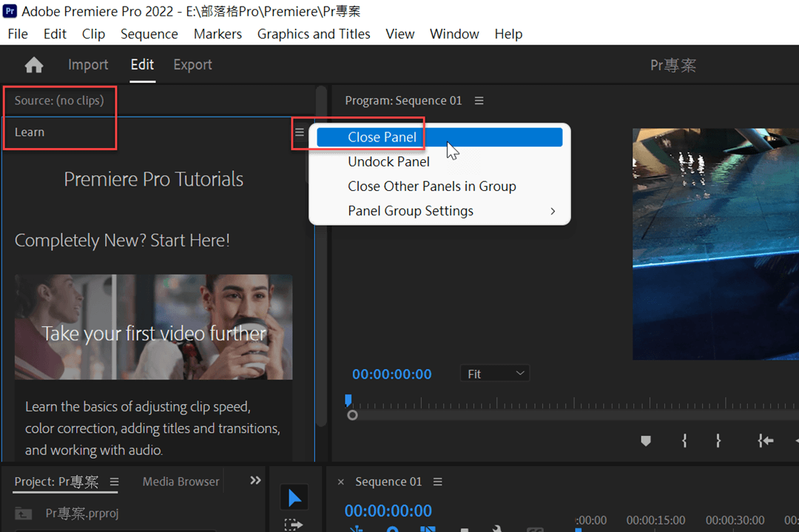The width and height of the screenshot is (799, 532).
Task: Click the Pr專案 project title in header
Action: click(x=672, y=65)
